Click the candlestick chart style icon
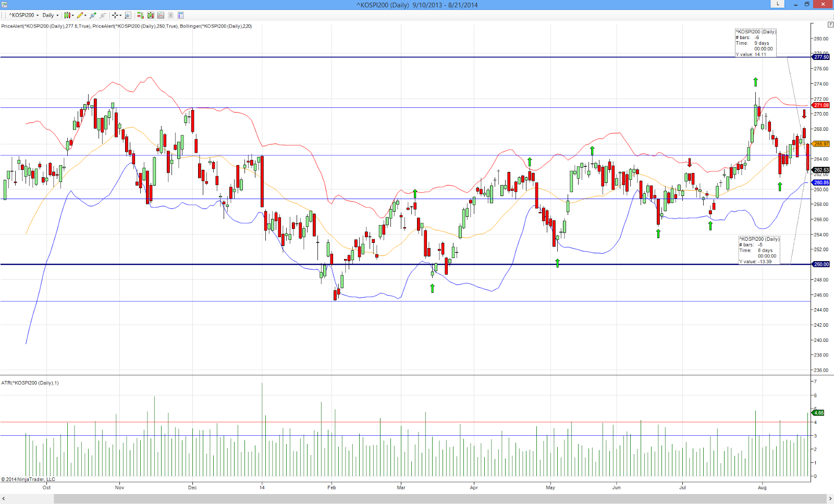 click(x=67, y=15)
